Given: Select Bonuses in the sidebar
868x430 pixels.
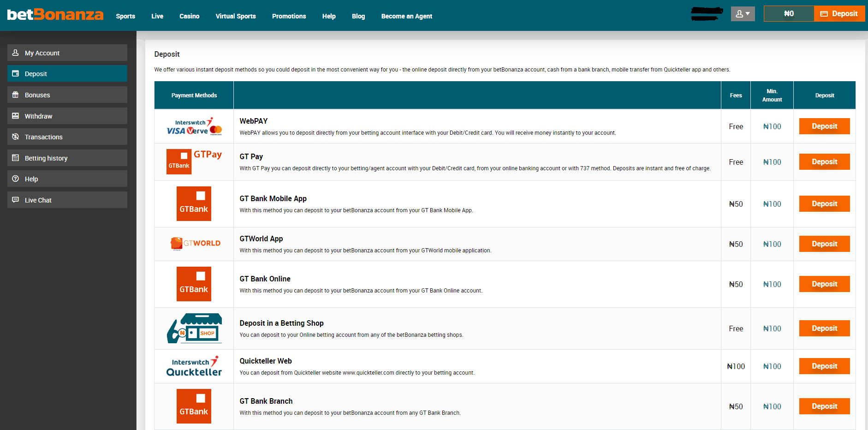Looking at the screenshot, I should 67,95.
